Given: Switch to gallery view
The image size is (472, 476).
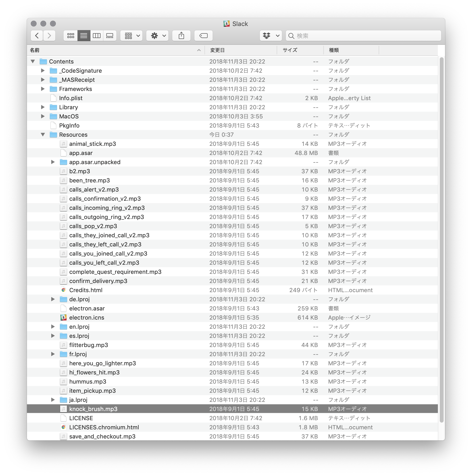Looking at the screenshot, I should tap(110, 36).
